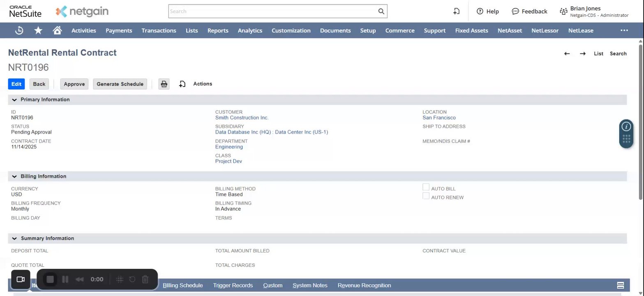This screenshot has width=644, height=296.
Task: Rewind the screen recording
Action: (x=80, y=280)
